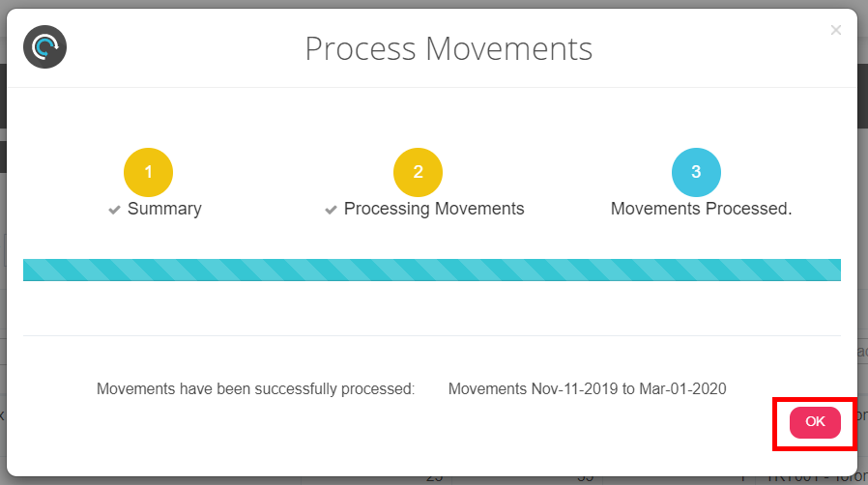Click the striped teal progress bar
The height and width of the screenshot is (485, 868).
(x=431, y=270)
